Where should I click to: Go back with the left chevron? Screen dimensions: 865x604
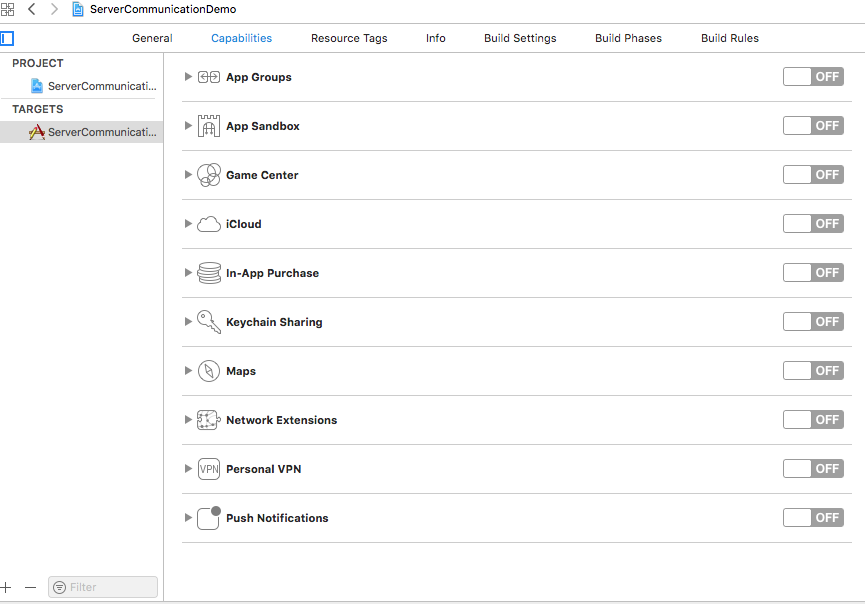tap(31, 9)
